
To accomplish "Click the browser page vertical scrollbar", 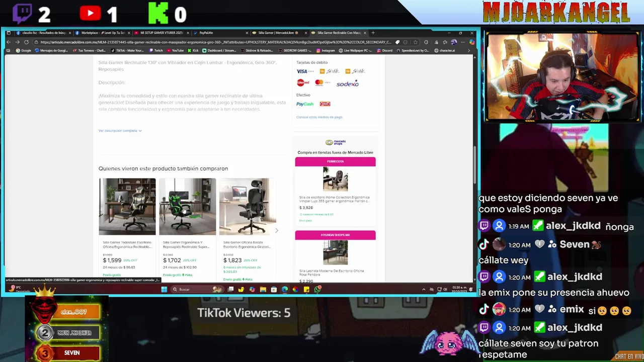I will tap(475, 165).
